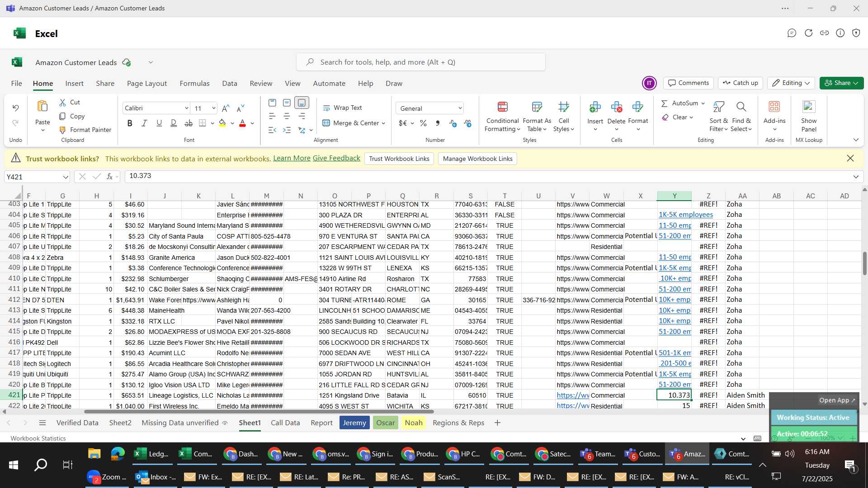
Task: Click Manage Workbook Links button
Action: 477,159
